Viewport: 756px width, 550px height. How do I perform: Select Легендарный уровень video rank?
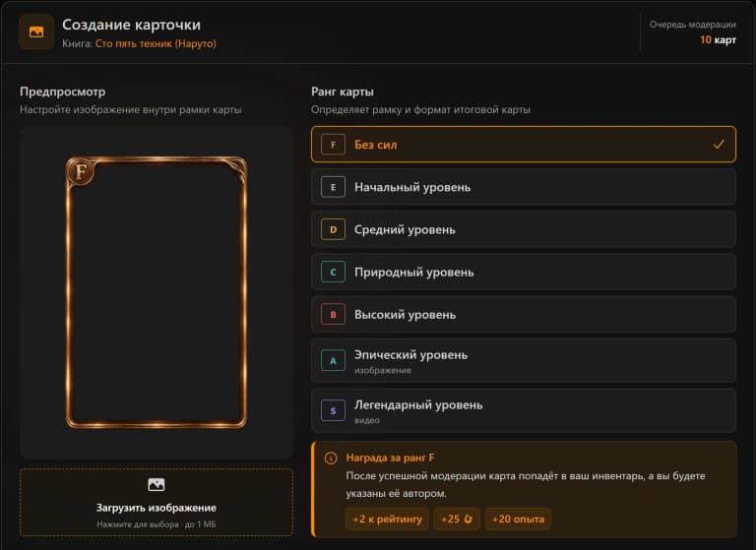coord(524,410)
